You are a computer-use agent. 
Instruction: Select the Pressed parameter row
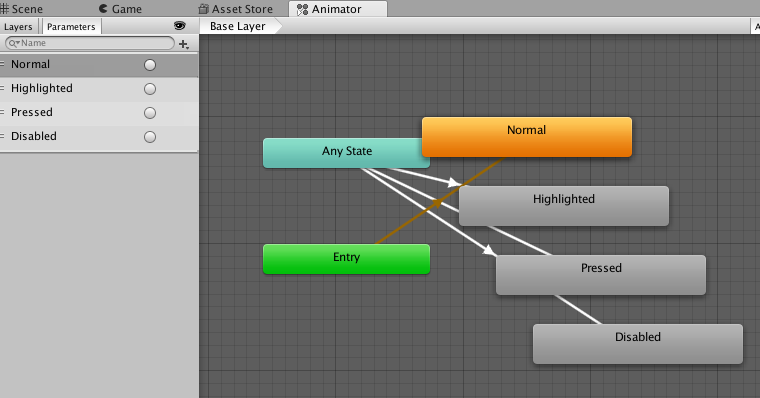pos(99,113)
